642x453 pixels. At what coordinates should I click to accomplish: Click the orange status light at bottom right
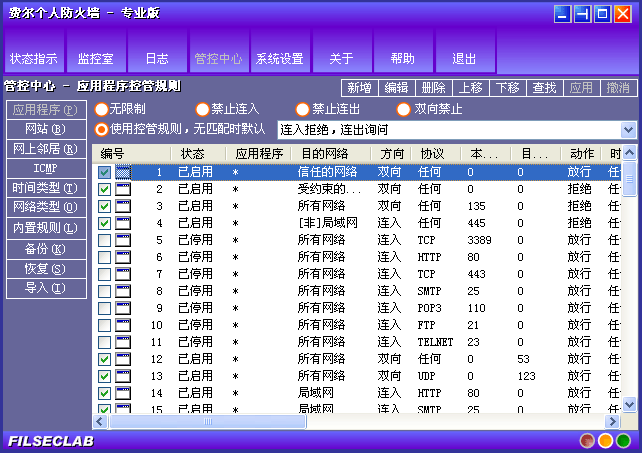[605, 440]
